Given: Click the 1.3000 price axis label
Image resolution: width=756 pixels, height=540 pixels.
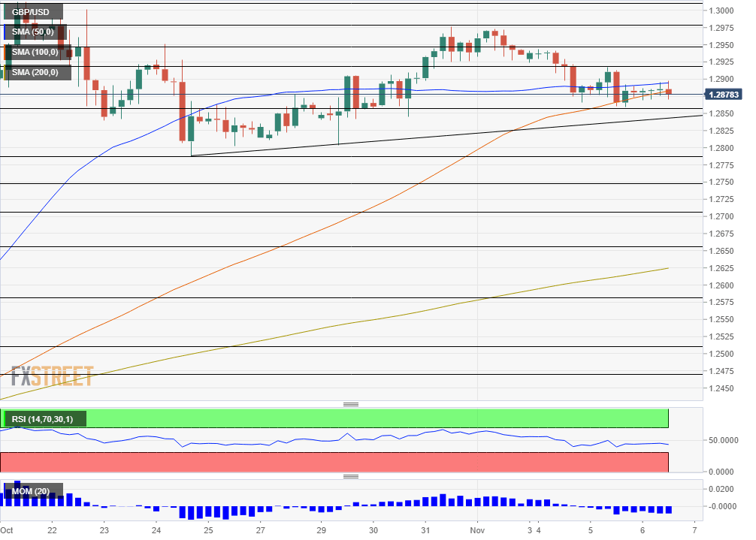Looking at the screenshot, I should click(721, 11).
